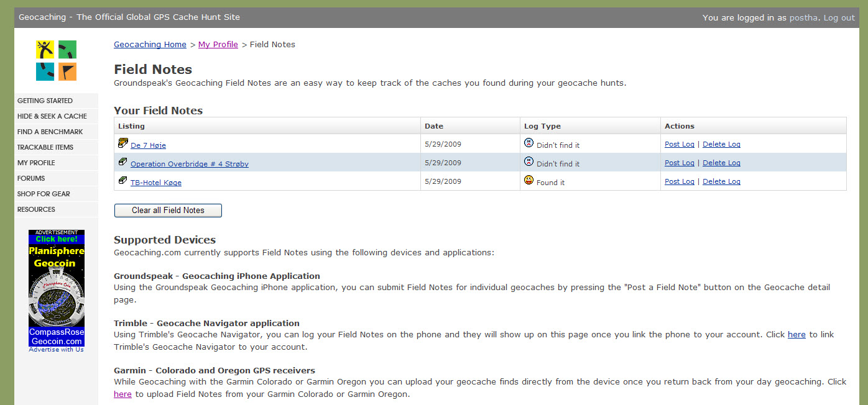Open Hide & Seek a Cache
The width and height of the screenshot is (868, 405).
point(57,116)
